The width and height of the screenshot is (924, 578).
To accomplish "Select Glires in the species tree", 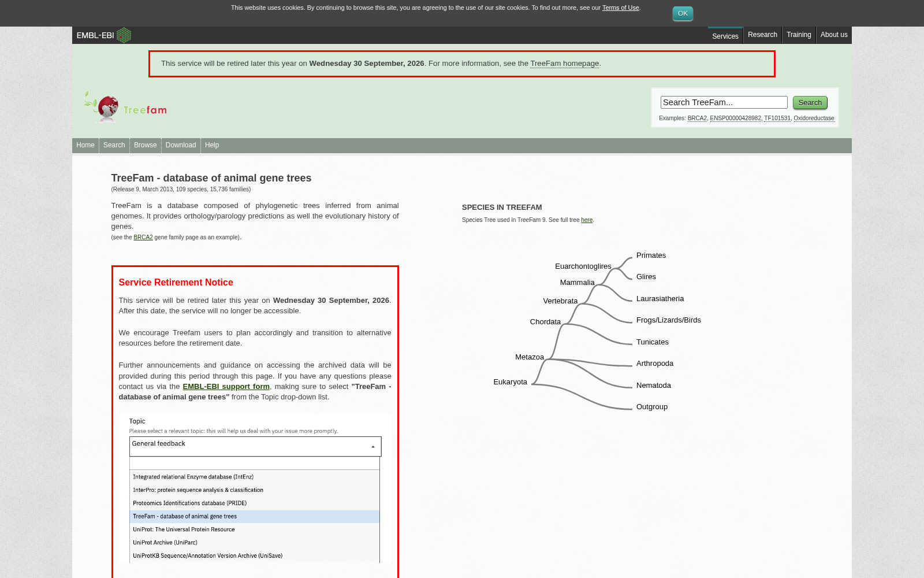I will coord(646,277).
